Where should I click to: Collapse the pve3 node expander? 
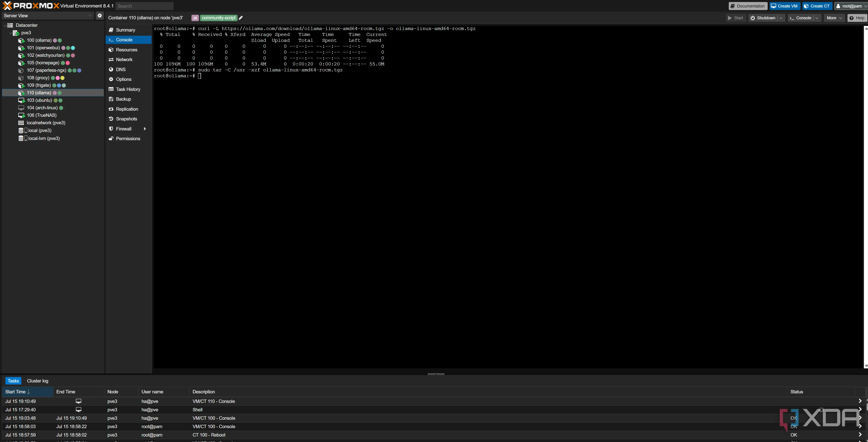point(10,33)
